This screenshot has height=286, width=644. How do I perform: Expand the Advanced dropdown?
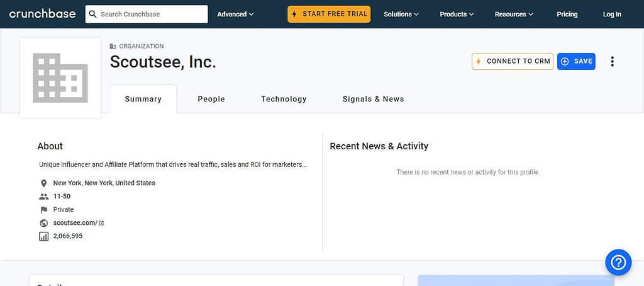point(235,14)
